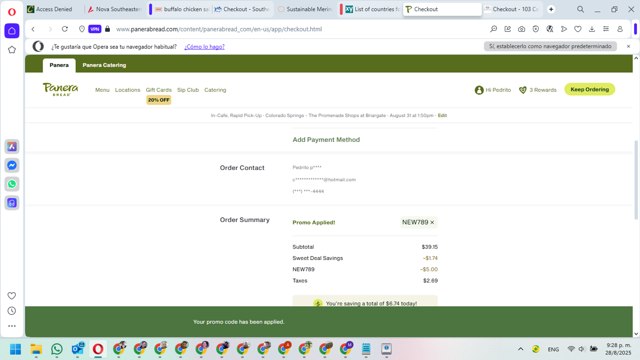Screen dimensions: 640x360
Task: Toggle the VPN badge in address bar
Action: [95, 29]
